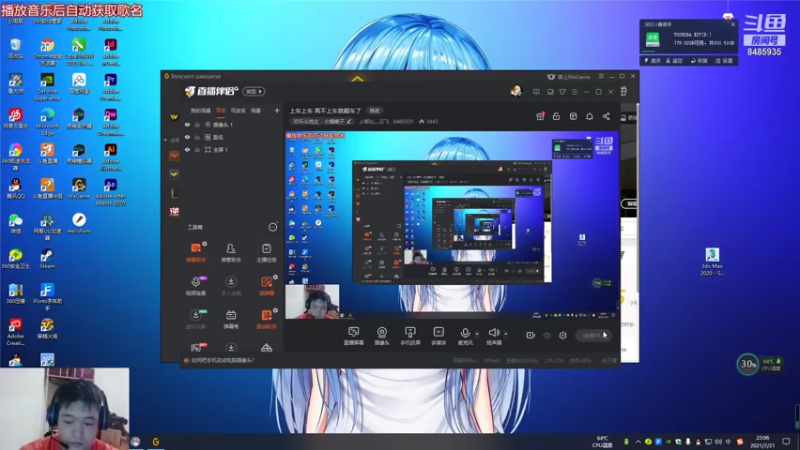800x450 pixels.
Task: Hide the 全屏 1 source
Action: (187, 149)
